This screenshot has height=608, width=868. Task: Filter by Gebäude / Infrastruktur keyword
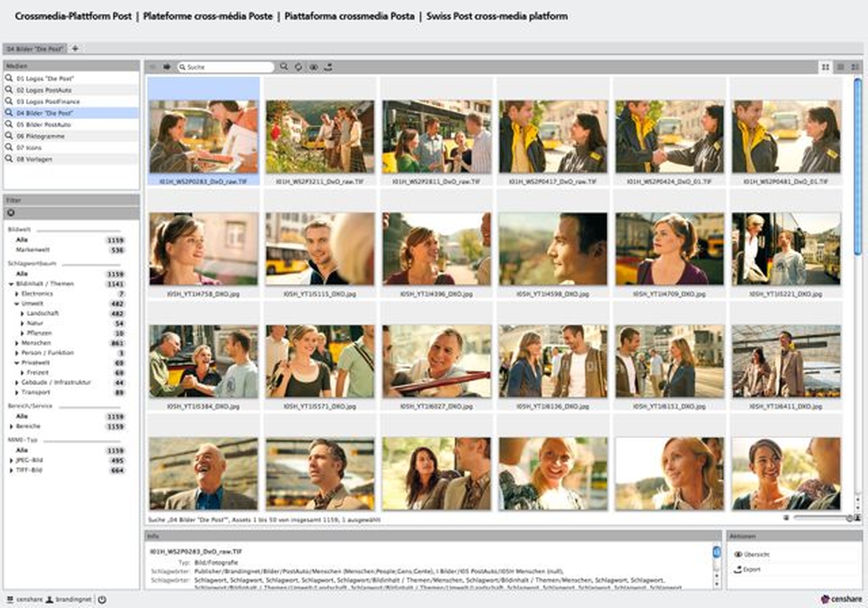coord(56,383)
